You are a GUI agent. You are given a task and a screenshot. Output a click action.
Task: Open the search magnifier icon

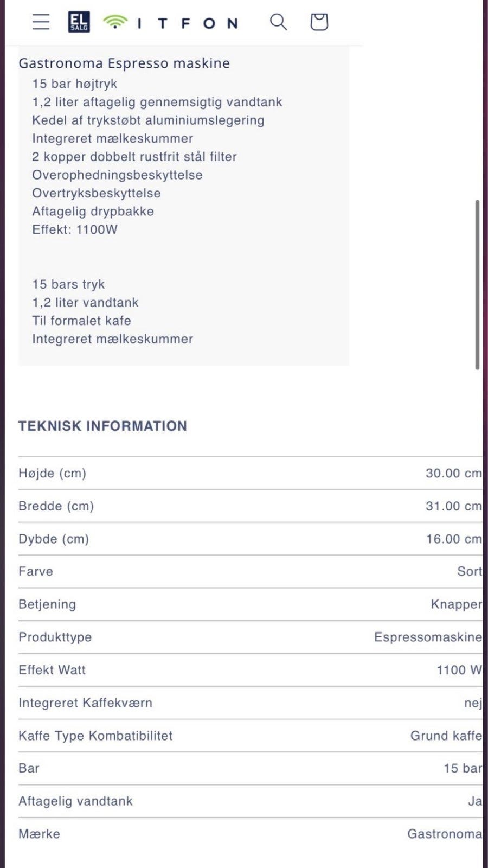[278, 22]
